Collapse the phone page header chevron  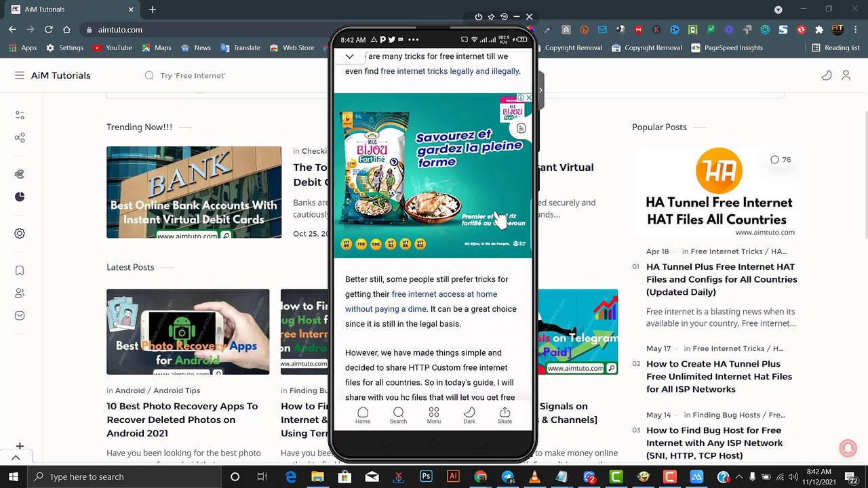coord(349,56)
